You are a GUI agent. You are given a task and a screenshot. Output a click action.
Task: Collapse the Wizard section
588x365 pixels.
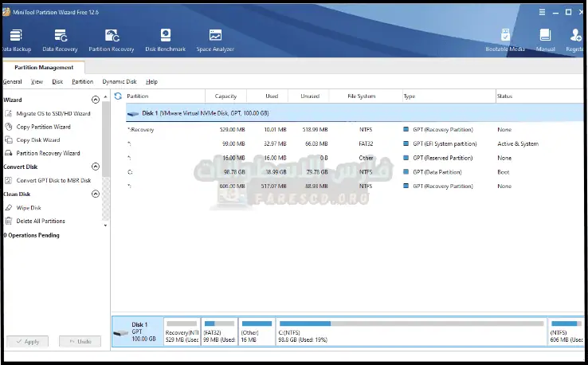(x=96, y=100)
